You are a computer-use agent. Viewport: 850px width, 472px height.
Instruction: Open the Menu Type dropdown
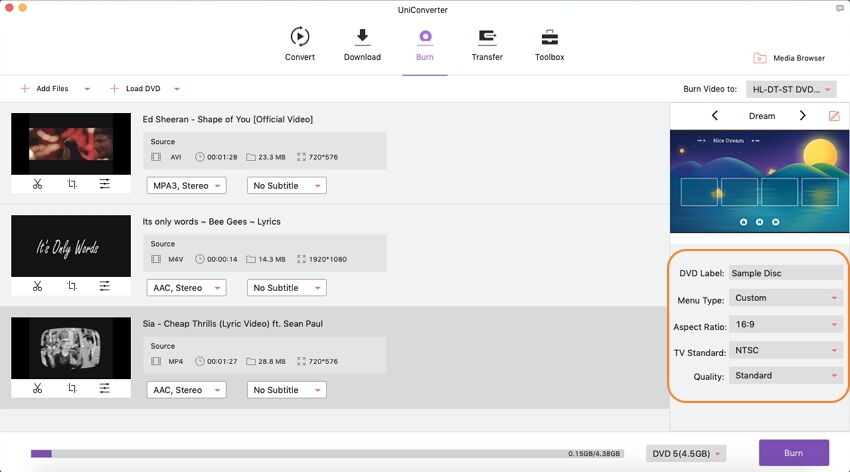click(x=785, y=298)
